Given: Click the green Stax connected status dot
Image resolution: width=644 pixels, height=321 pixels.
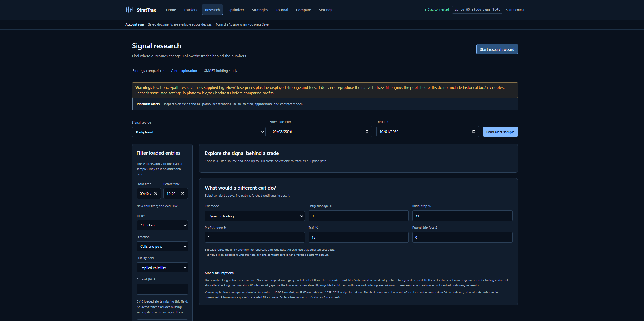Looking at the screenshot, I should (425, 10).
